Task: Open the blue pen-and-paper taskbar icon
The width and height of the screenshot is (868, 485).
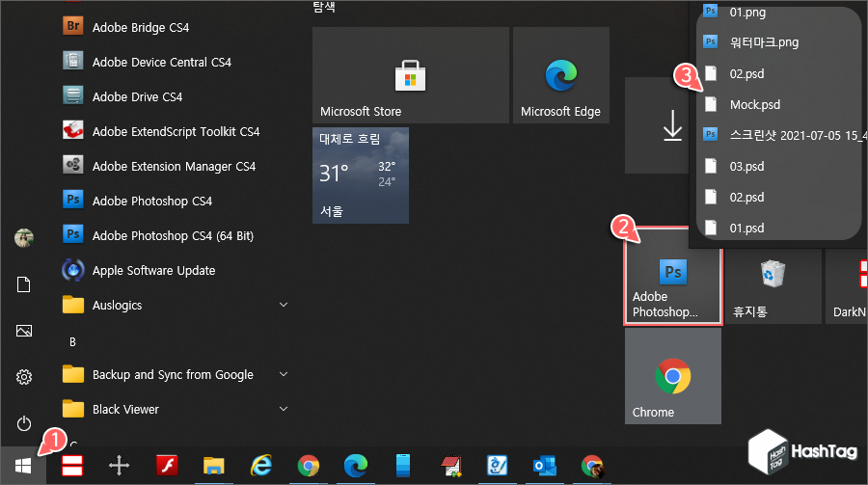Action: [497, 466]
